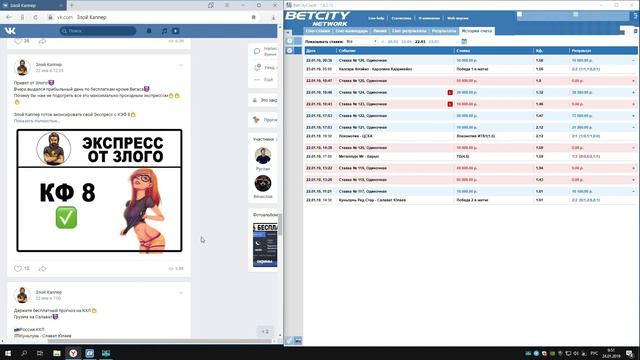The image size is (640, 360).
Task: Collapse the Ставка № 121 row
Action: [633, 127]
